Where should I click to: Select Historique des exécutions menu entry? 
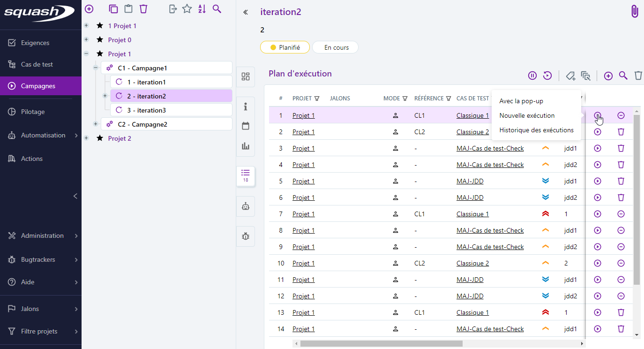coord(536,130)
